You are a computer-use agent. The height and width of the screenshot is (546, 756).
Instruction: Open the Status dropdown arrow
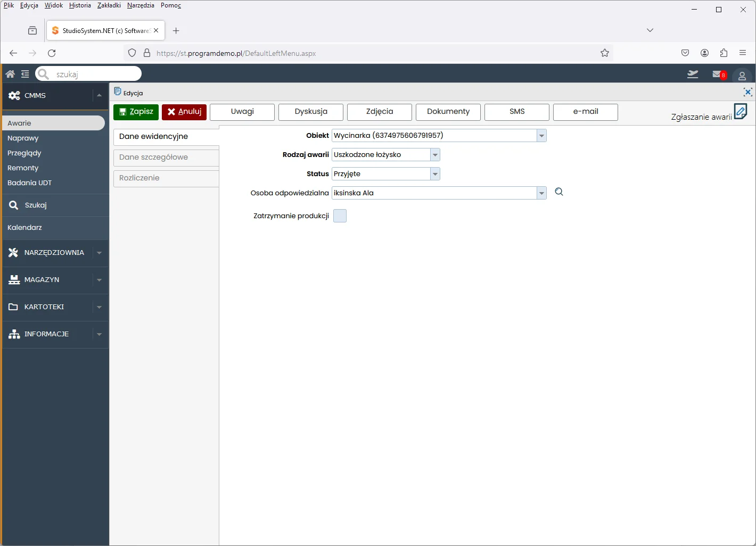(435, 174)
